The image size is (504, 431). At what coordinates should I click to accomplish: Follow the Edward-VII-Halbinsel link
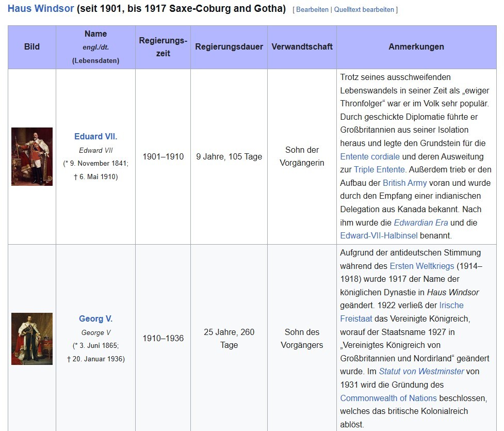click(379, 236)
